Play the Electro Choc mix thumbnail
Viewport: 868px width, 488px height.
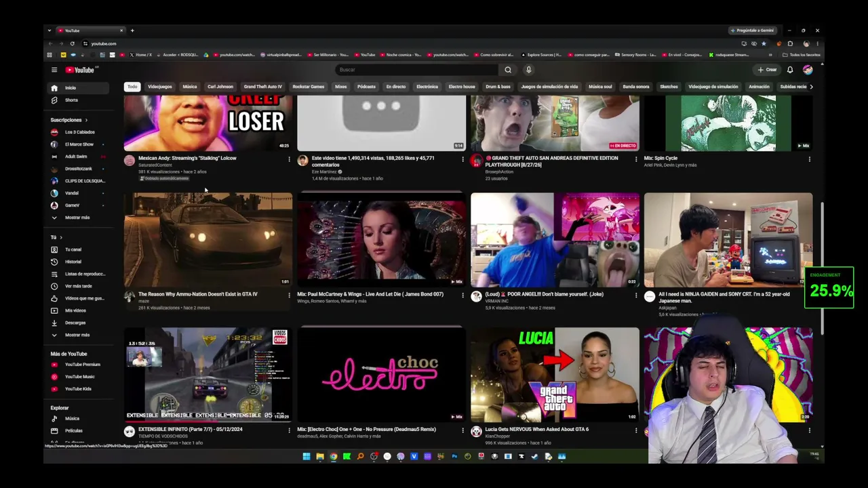click(382, 374)
